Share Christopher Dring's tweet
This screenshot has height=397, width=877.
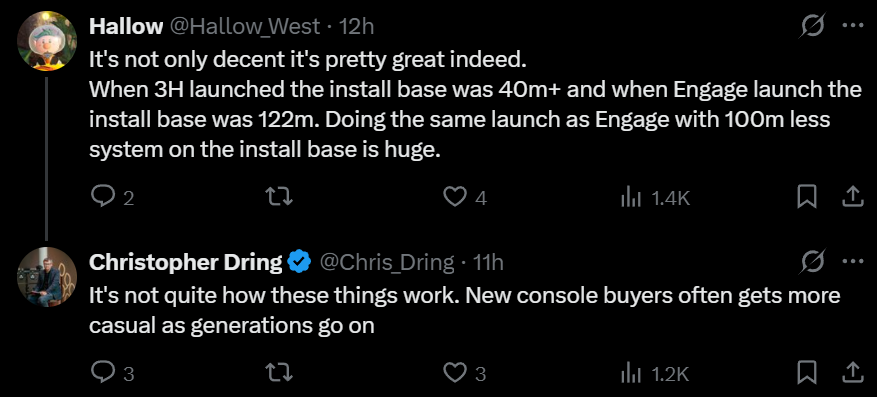850,372
